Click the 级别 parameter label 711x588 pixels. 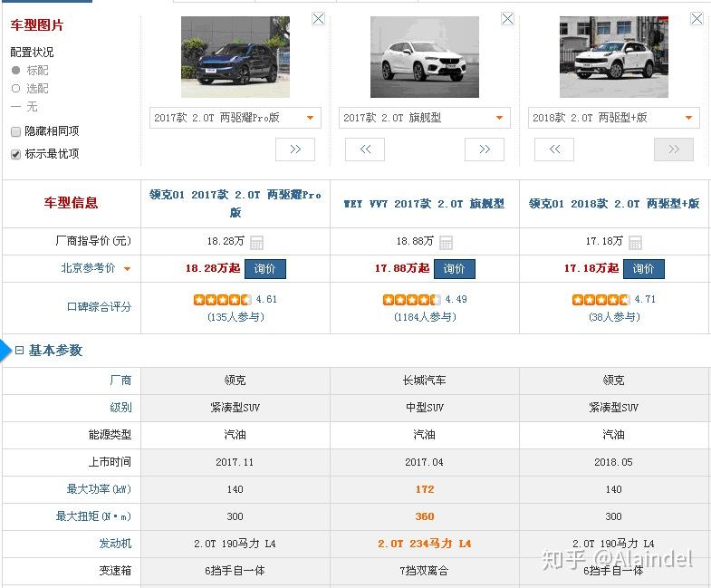(x=120, y=408)
